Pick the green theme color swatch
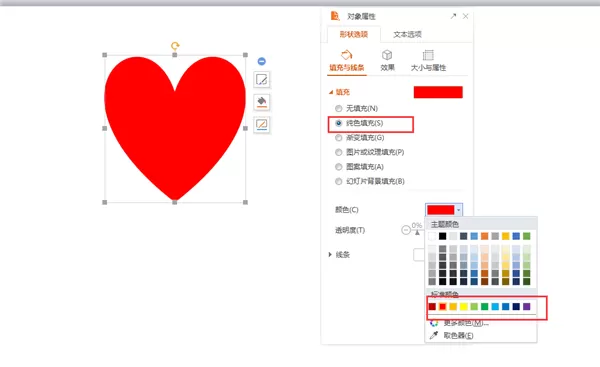This screenshot has height=367, width=600. pyautogui.click(x=527, y=236)
